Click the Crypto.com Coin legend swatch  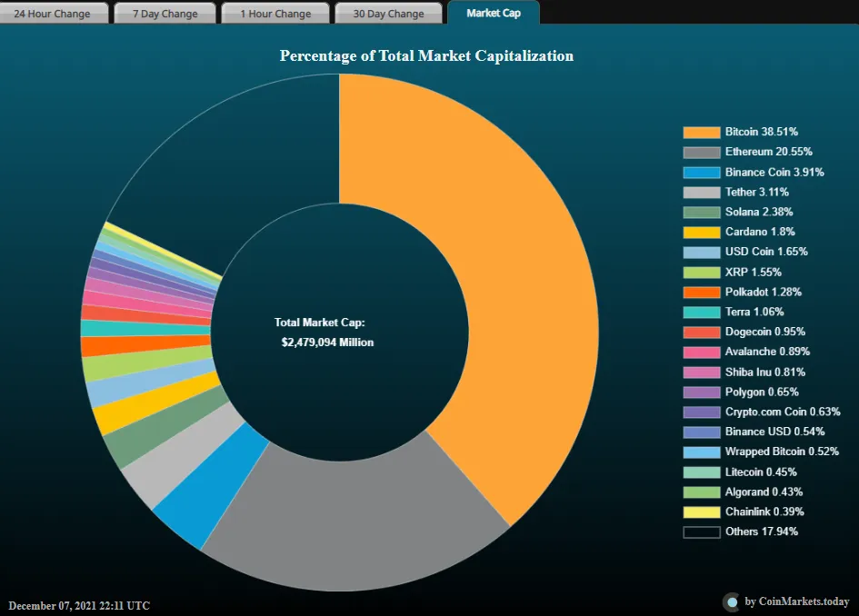pyautogui.click(x=701, y=412)
